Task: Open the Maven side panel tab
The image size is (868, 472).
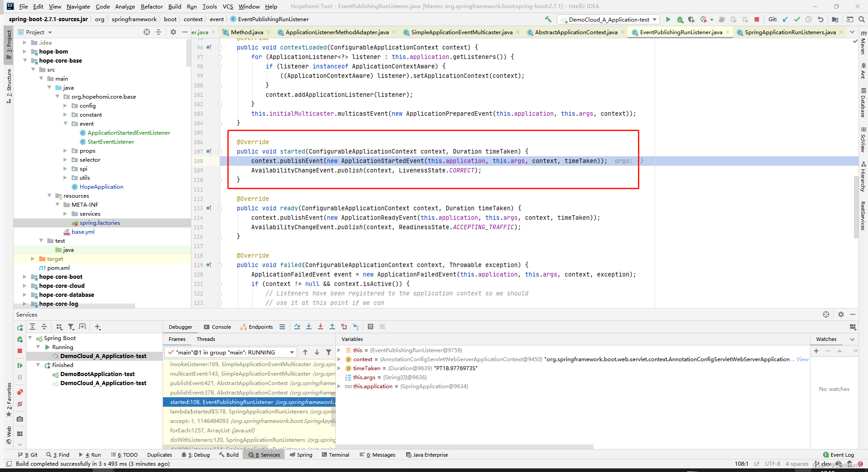Action: coord(863,43)
